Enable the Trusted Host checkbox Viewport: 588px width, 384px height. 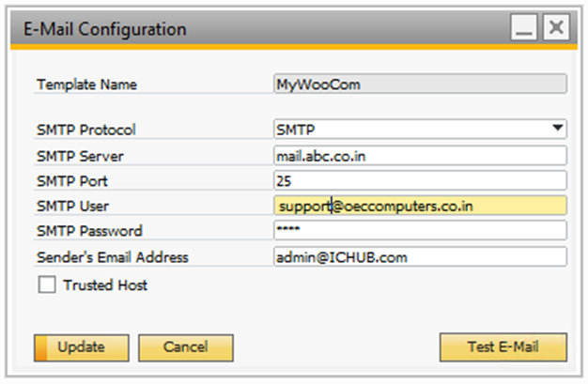[x=45, y=284]
